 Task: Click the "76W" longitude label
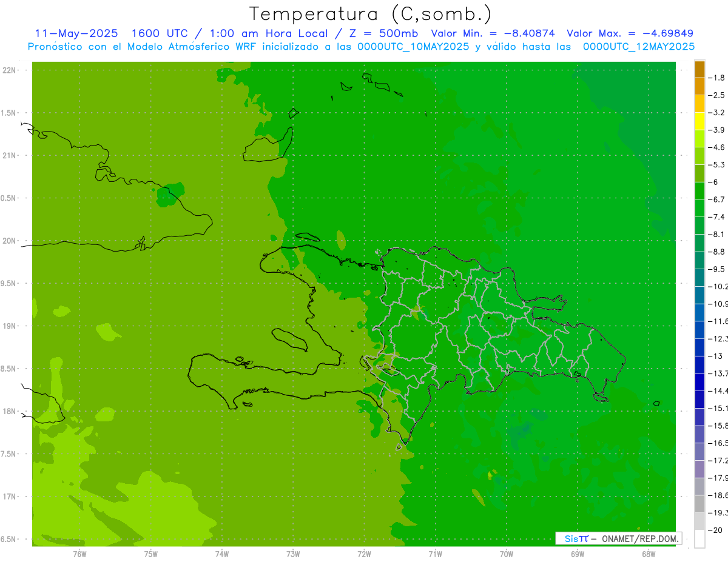tap(79, 554)
